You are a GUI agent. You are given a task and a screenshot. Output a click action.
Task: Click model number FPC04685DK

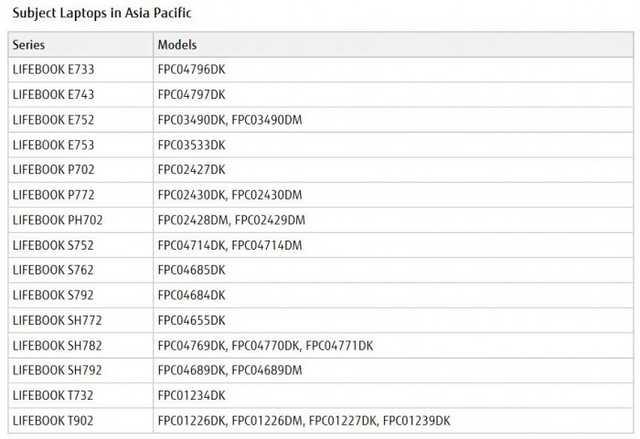tap(191, 270)
